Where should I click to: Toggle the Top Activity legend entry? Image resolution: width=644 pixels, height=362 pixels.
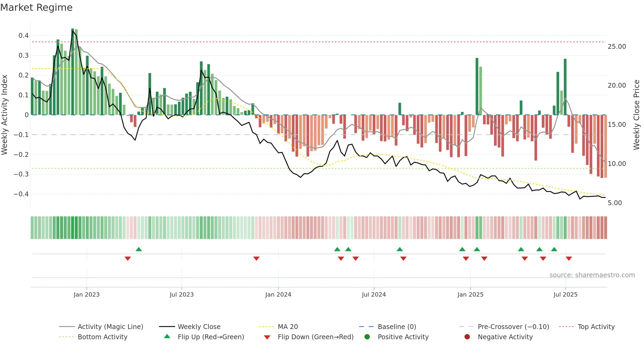point(587,327)
